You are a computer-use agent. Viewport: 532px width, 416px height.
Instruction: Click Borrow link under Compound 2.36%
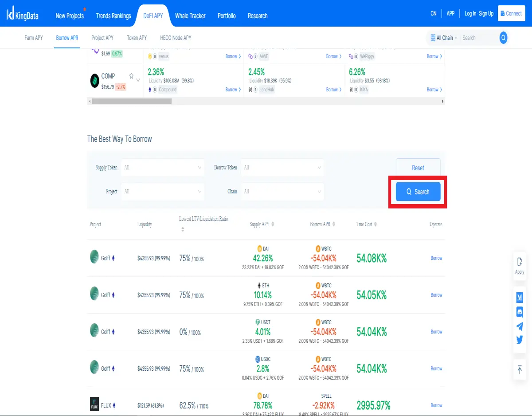tap(233, 90)
